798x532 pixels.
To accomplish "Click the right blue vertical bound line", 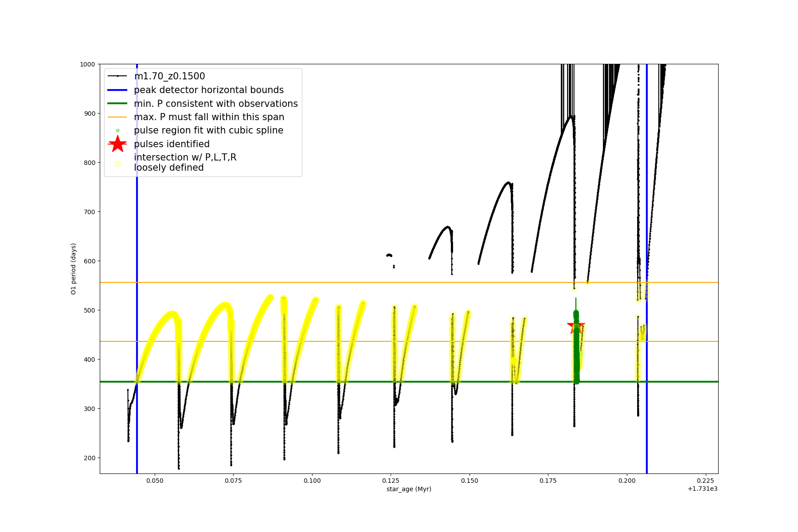I will pyautogui.click(x=647, y=399).
